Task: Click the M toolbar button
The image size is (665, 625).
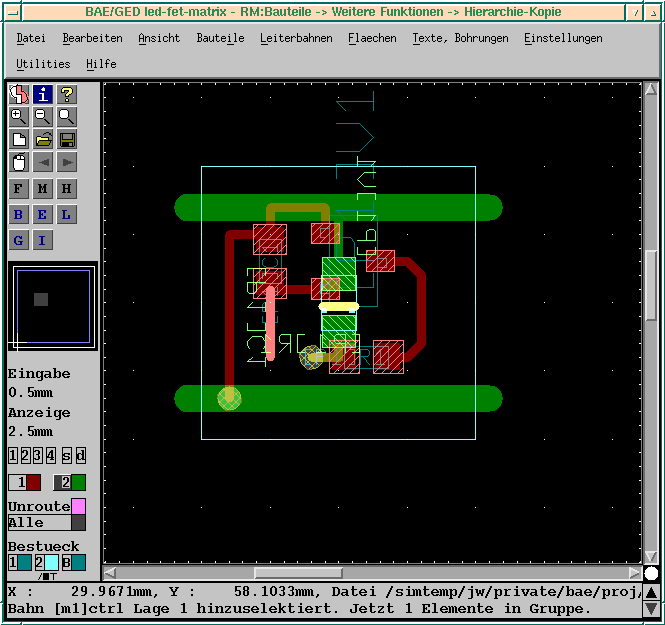Action: coord(42,189)
